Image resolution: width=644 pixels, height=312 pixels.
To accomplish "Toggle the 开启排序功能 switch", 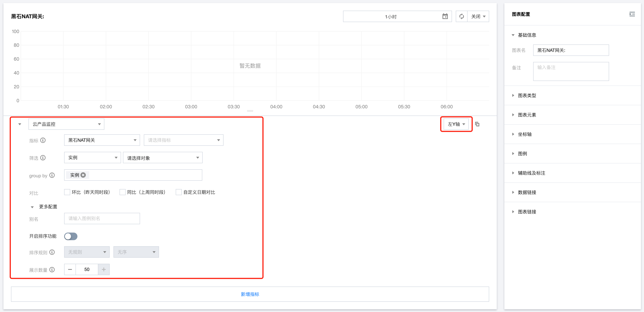I will click(71, 236).
